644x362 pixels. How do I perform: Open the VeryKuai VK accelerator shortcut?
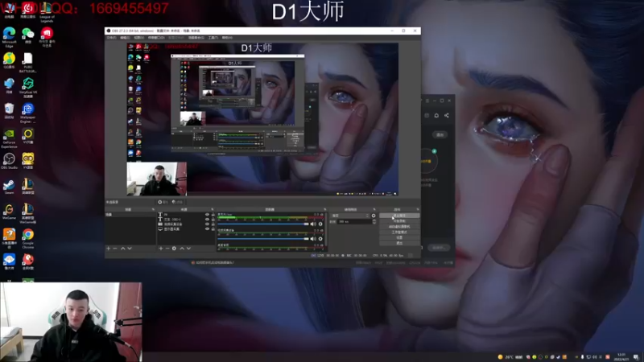pyautogui.click(x=28, y=88)
